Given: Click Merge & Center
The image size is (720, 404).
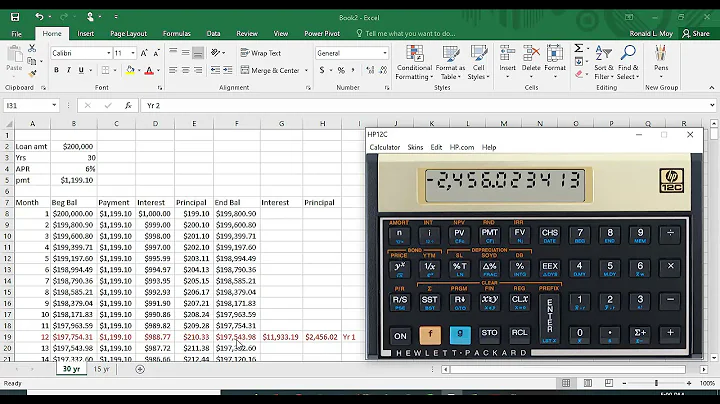Looking at the screenshot, I should [270, 70].
